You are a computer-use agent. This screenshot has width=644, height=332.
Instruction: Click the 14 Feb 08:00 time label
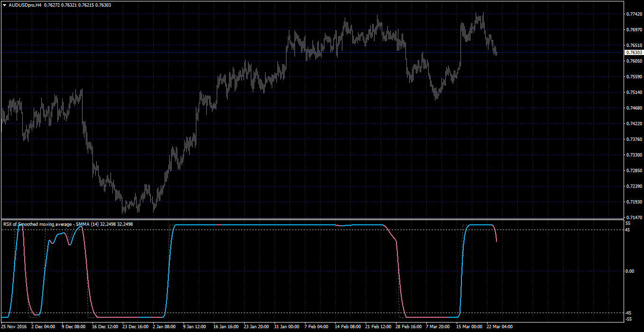click(x=348, y=327)
